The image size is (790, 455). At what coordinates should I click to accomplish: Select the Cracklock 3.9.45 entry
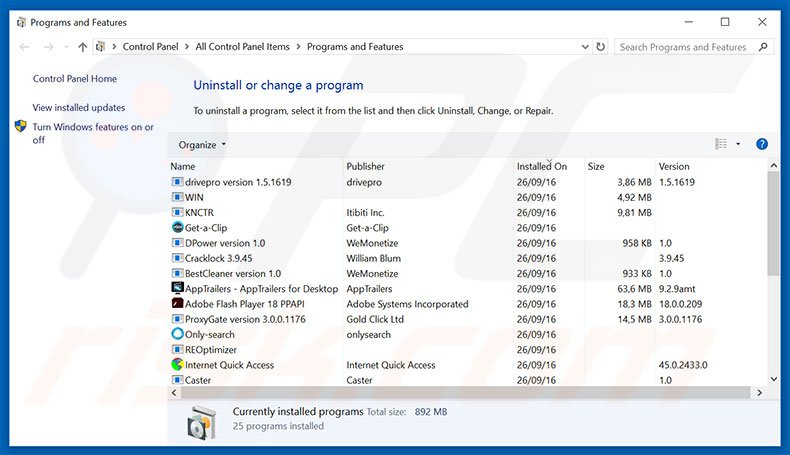pos(219,258)
